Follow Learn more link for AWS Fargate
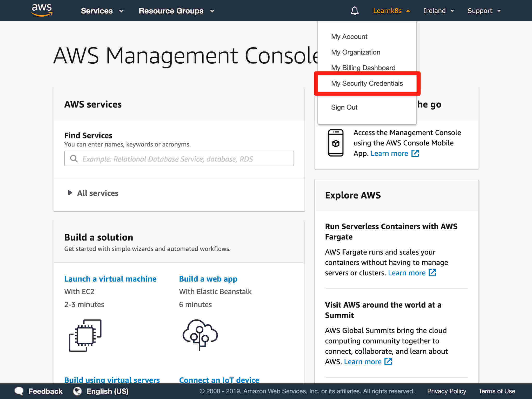This screenshot has height=399, width=532. [x=407, y=273]
